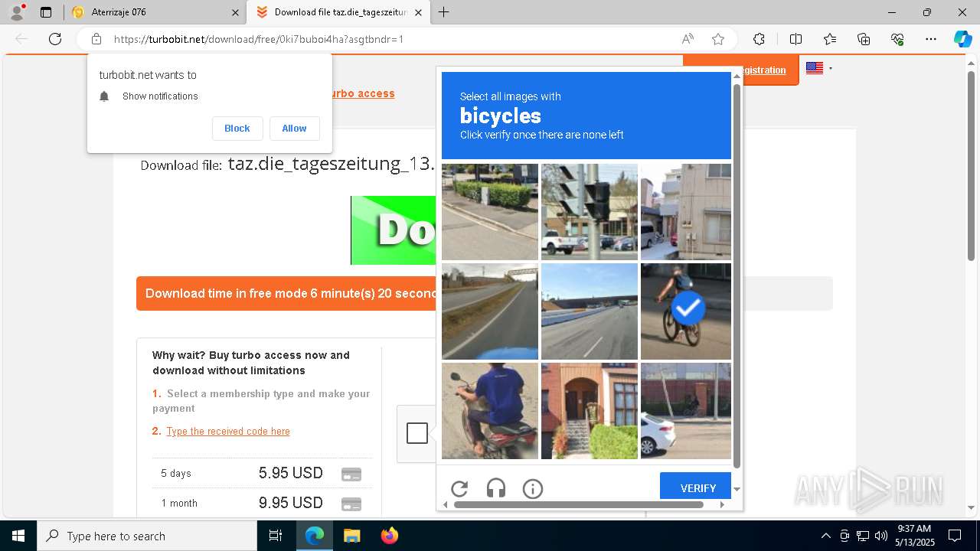The image size is (980, 551).
Task: Close the Aterrizaje 076 tab
Action: pos(235,12)
